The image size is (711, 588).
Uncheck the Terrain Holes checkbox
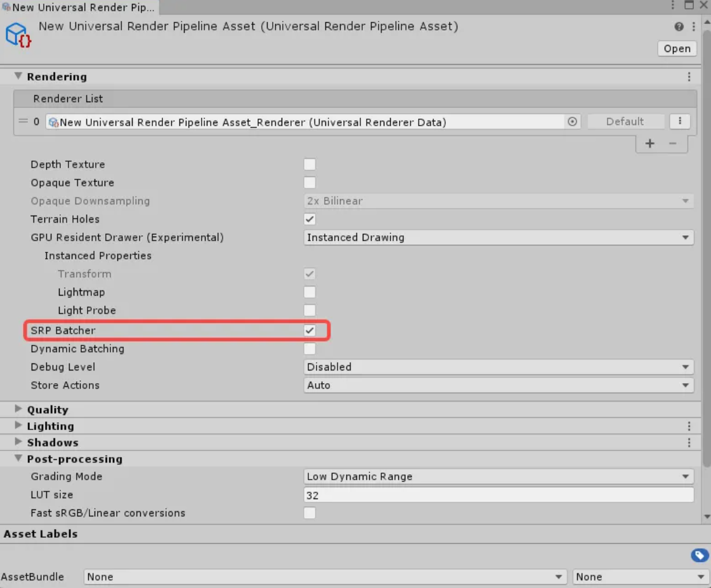310,219
